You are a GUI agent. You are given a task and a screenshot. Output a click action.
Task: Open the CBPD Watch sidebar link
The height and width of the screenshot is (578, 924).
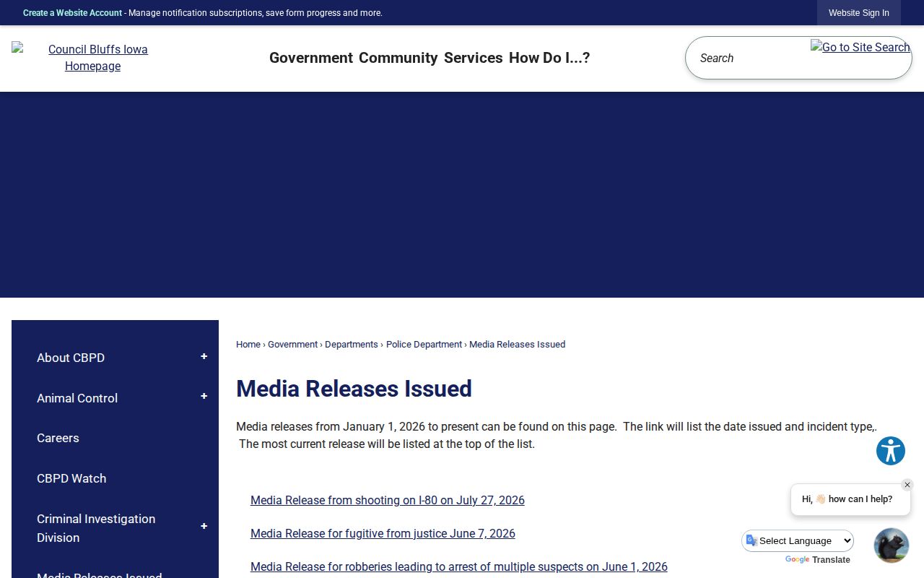(x=71, y=478)
